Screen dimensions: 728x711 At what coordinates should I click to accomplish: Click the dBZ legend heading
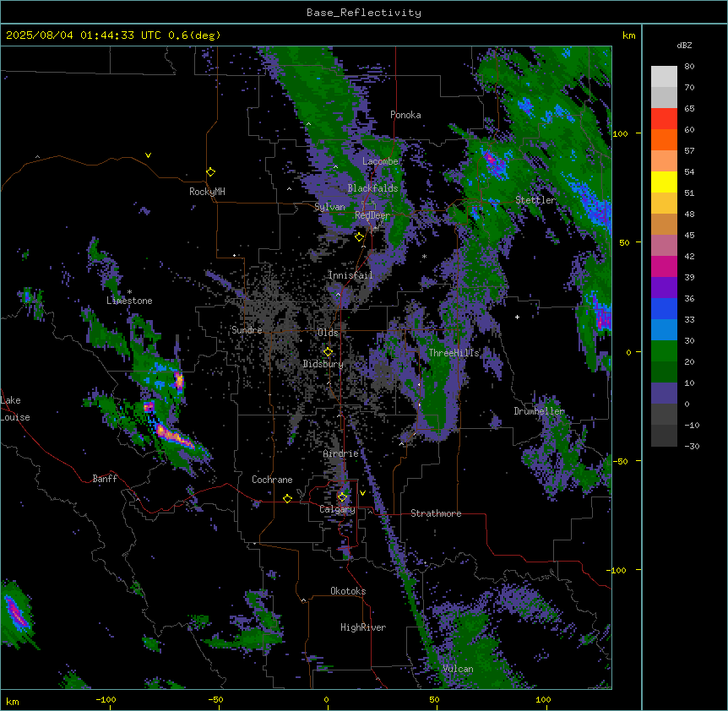(x=684, y=45)
